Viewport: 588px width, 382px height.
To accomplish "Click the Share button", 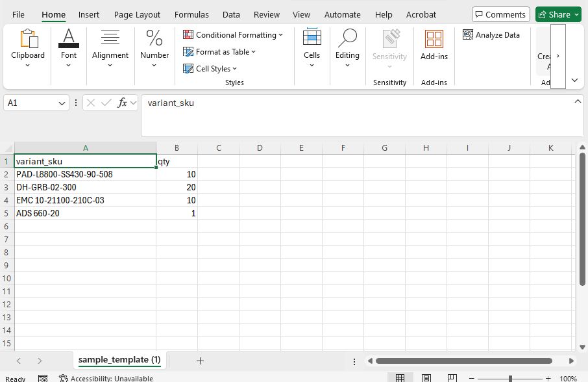I will pyautogui.click(x=558, y=15).
